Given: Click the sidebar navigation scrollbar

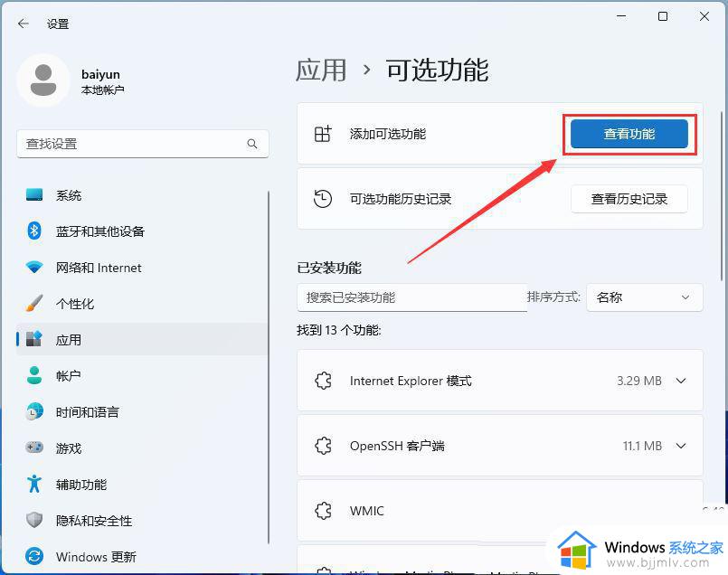Looking at the screenshot, I should point(269,367).
